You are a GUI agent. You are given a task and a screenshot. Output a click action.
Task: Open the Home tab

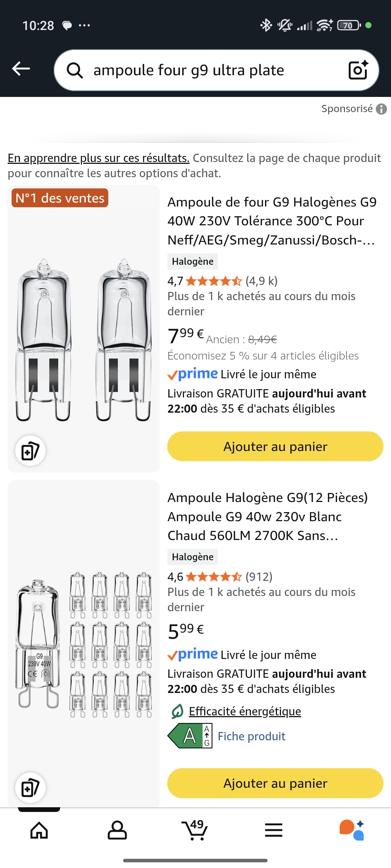[x=39, y=830]
